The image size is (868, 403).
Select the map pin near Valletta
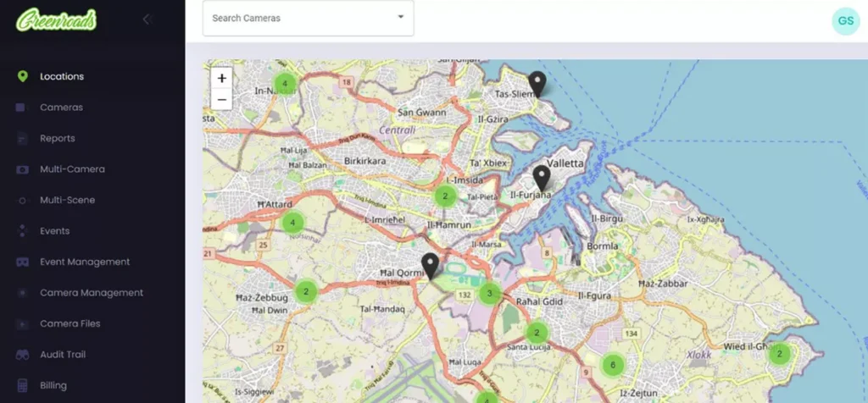coord(541,178)
